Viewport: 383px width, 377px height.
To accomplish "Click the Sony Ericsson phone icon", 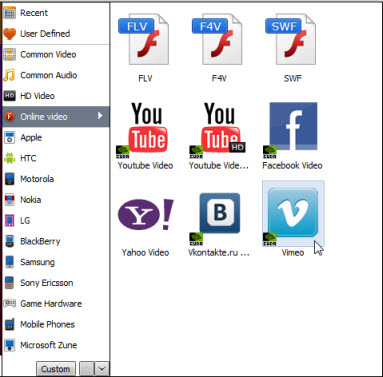I will click(9, 283).
